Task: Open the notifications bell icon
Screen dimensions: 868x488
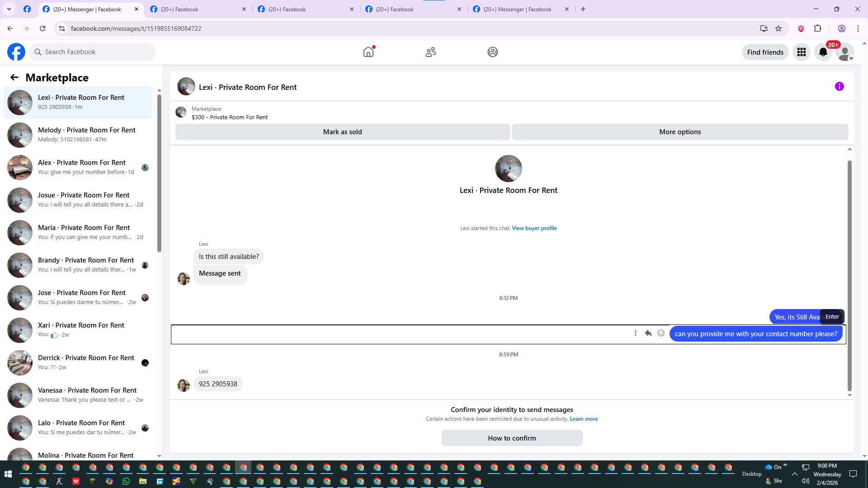Action: click(x=823, y=52)
